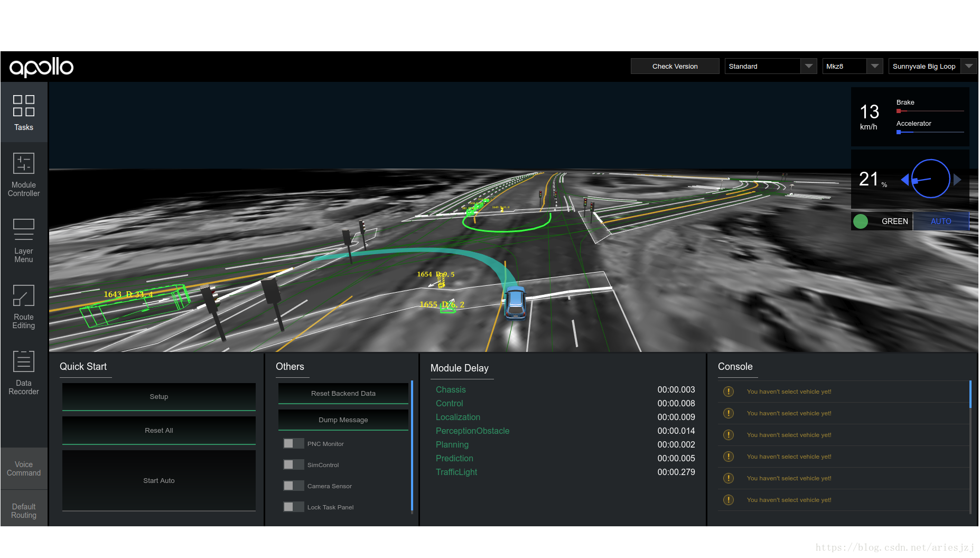Click the Others panel heading

coord(290,367)
